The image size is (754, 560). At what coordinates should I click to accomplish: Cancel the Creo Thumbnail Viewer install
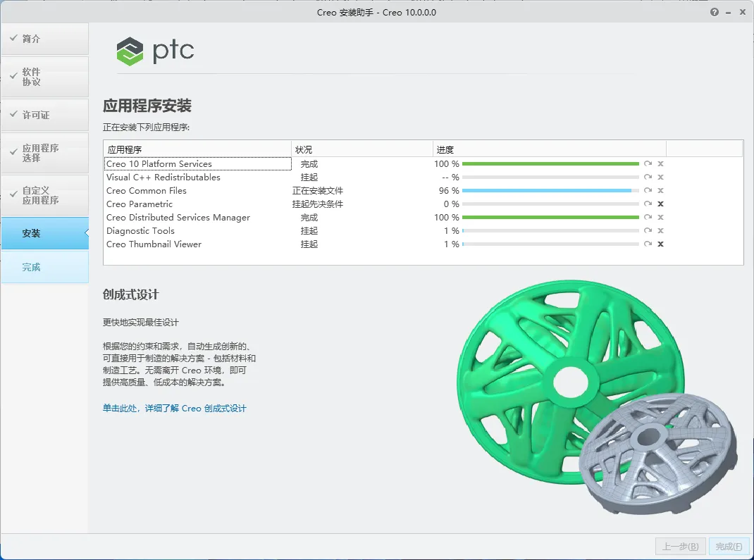coord(661,244)
